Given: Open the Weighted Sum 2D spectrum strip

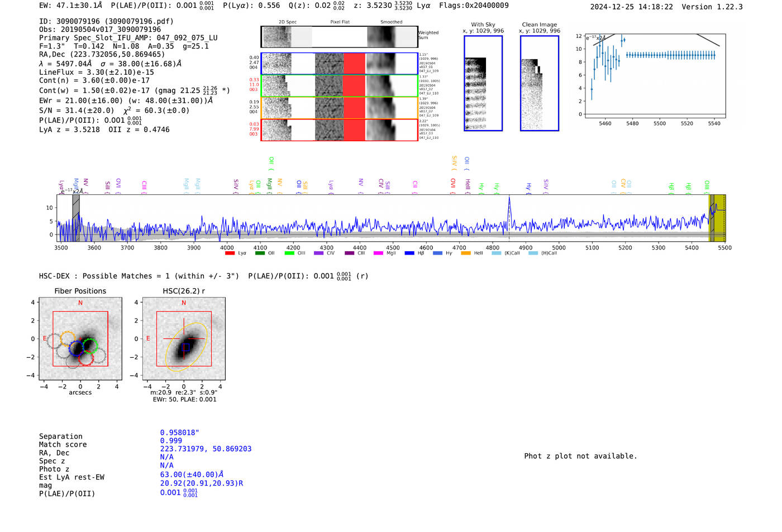Looking at the screenshot, I should [x=339, y=37].
